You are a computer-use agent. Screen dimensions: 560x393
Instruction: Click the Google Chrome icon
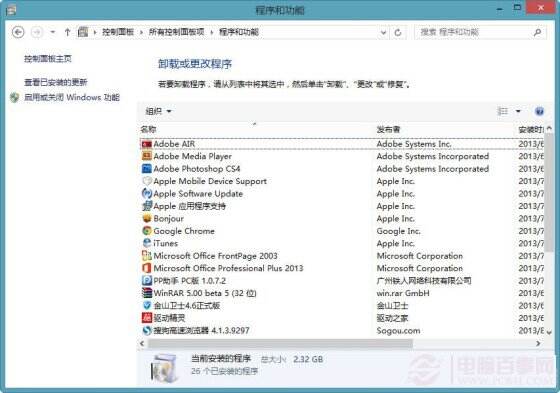coord(146,231)
